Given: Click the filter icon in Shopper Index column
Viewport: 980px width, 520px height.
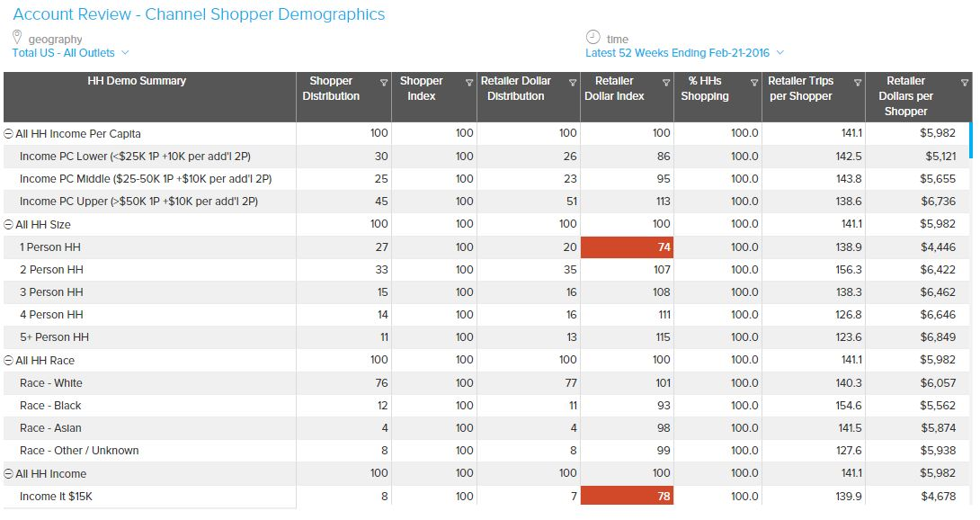Looking at the screenshot, I should 469,83.
